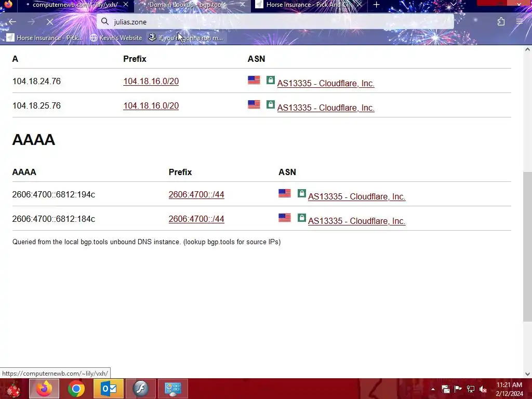Open the Firefox hamburger menu
This screenshot has height=399, width=532.
point(520,22)
